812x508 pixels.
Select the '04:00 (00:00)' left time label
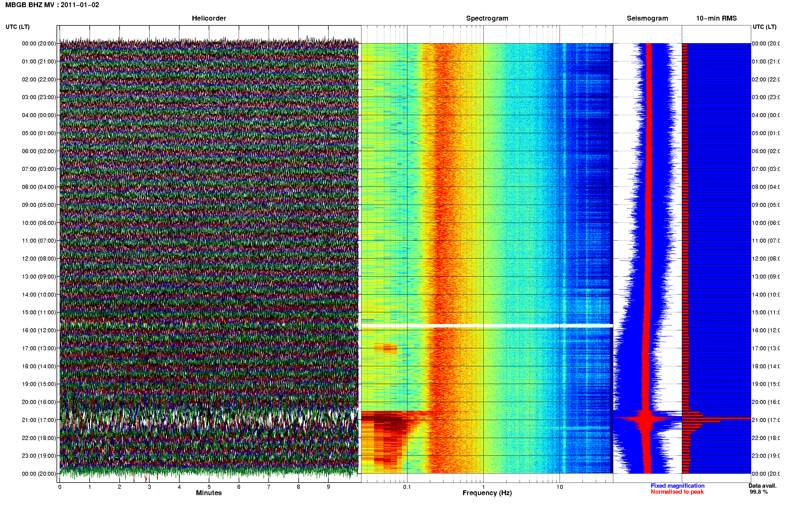click(x=39, y=115)
